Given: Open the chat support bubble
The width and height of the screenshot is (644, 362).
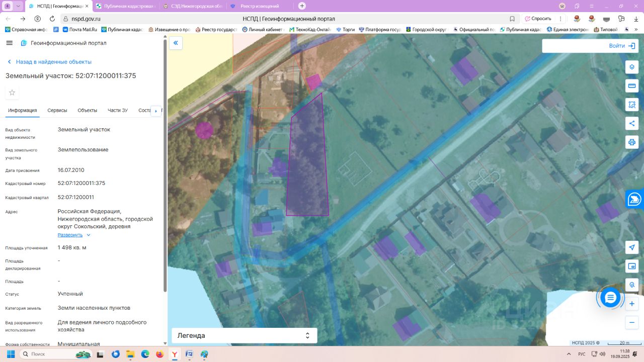Looking at the screenshot, I should [610, 298].
